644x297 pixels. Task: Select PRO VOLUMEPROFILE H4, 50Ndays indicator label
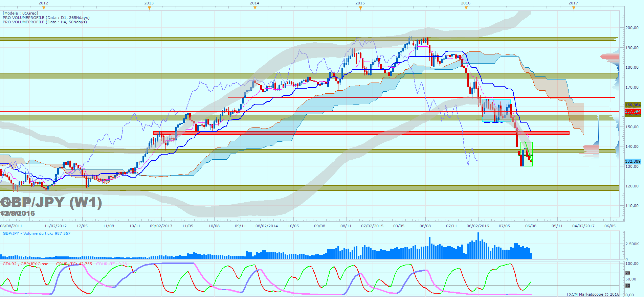point(45,22)
